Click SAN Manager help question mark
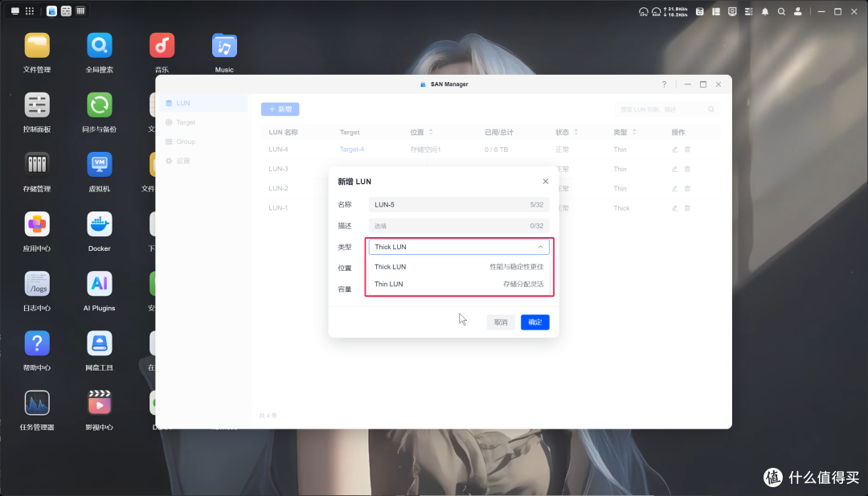Image resolution: width=868 pixels, height=496 pixels. coord(664,84)
